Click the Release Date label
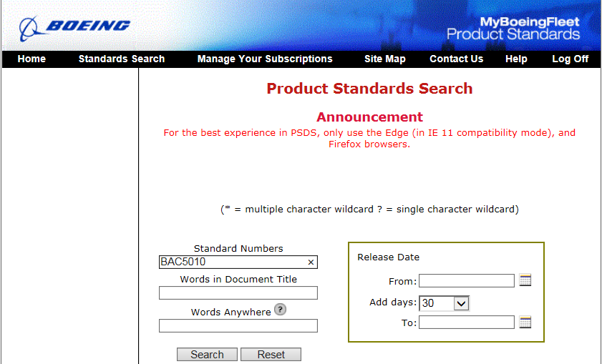 (388, 257)
